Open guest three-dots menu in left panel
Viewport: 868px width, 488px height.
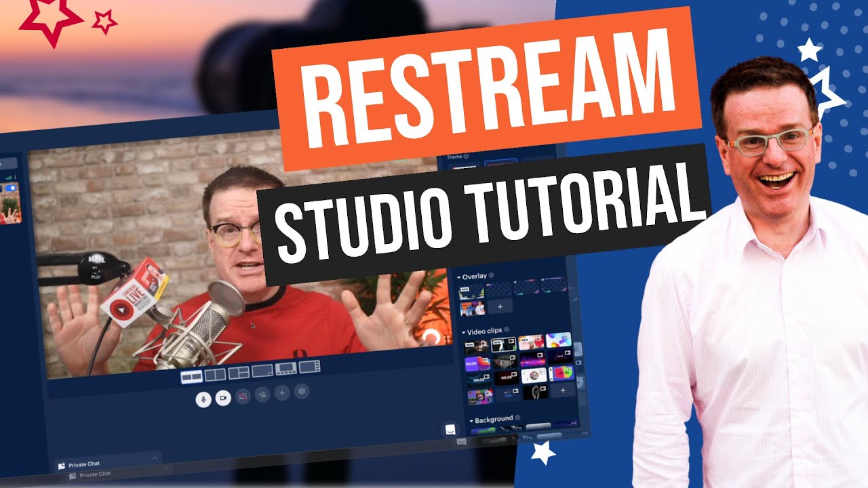pyautogui.click(x=15, y=177)
